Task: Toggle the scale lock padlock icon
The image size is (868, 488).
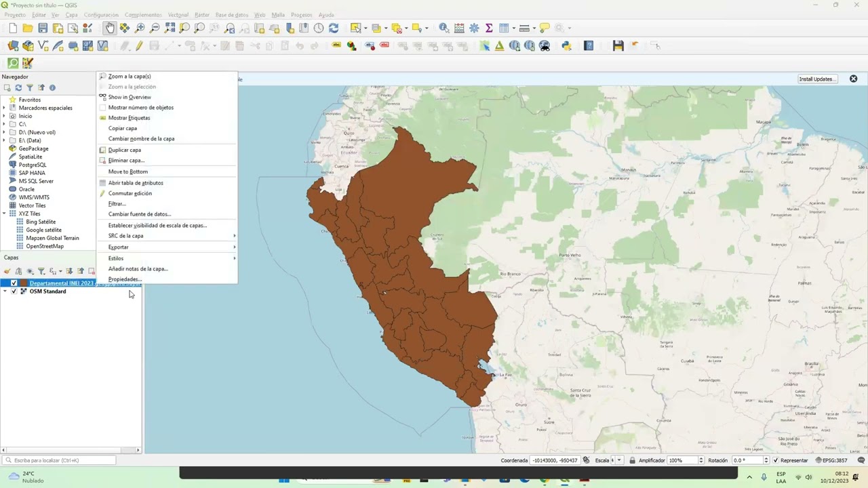Action: click(x=632, y=460)
